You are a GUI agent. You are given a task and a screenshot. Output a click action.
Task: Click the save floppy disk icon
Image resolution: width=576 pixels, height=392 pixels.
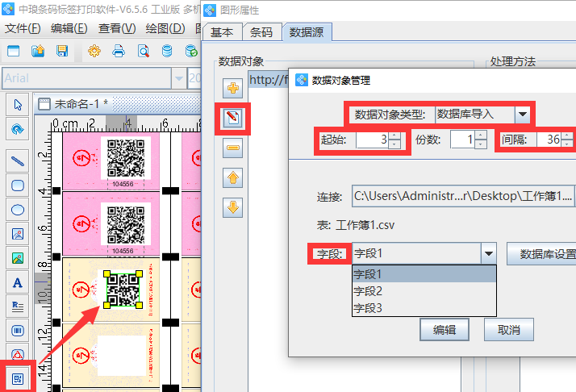(62, 51)
